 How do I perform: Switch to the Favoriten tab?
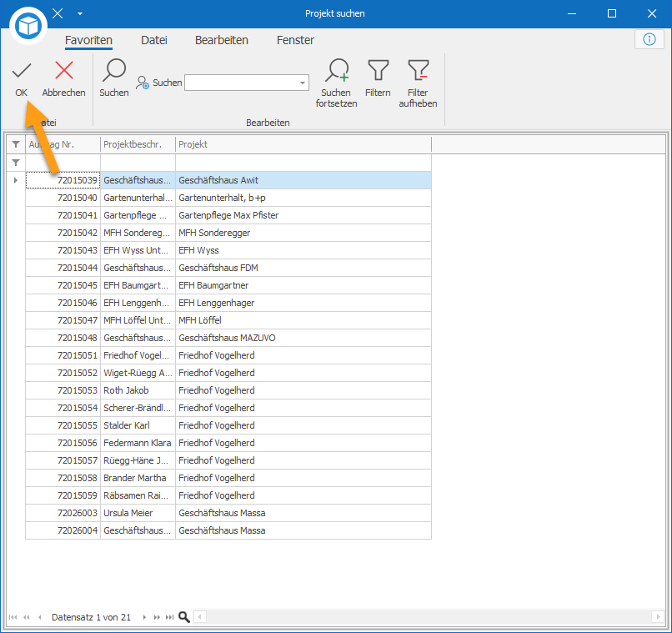88,40
